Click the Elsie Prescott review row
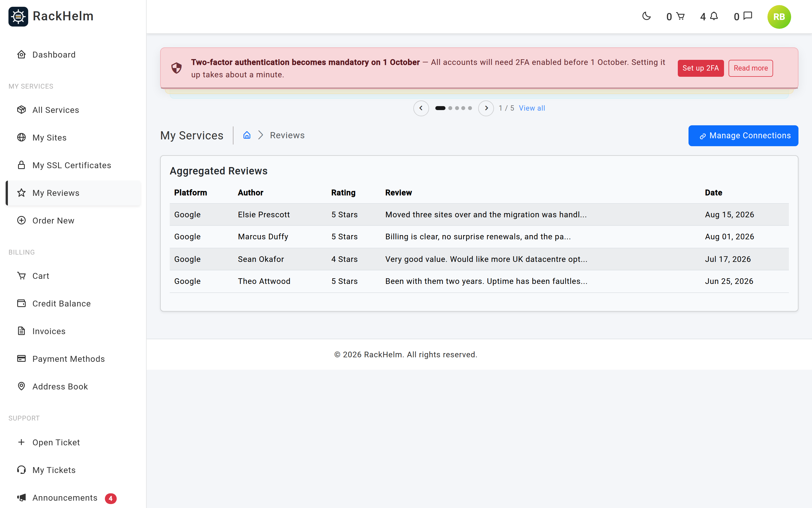The height and width of the screenshot is (508, 812). pyautogui.click(x=479, y=214)
